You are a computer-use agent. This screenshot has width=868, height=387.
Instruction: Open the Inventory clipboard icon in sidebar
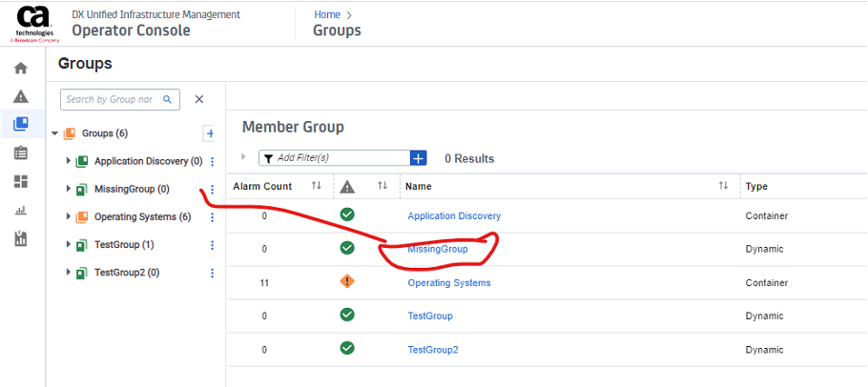coord(21,153)
